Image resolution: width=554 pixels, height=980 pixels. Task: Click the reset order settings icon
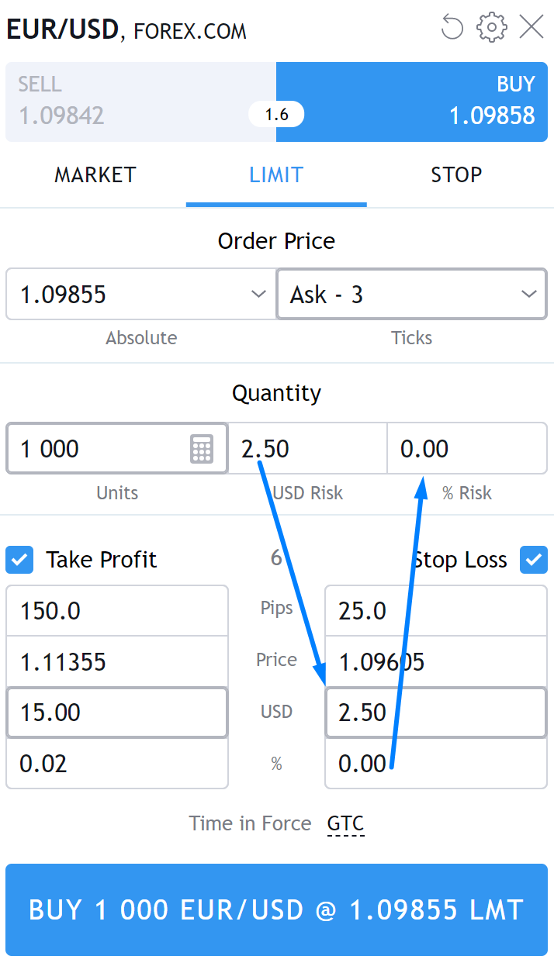[452, 28]
